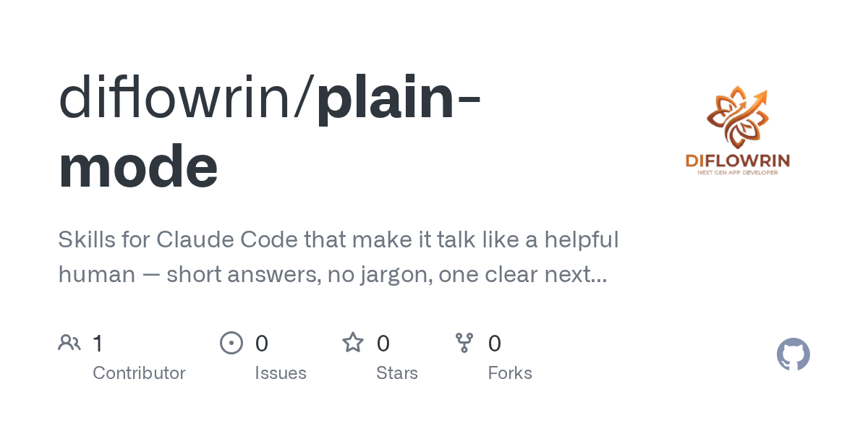This screenshot has height=434, width=868.
Task: Click the Forks branch icon
Action: [x=464, y=343]
